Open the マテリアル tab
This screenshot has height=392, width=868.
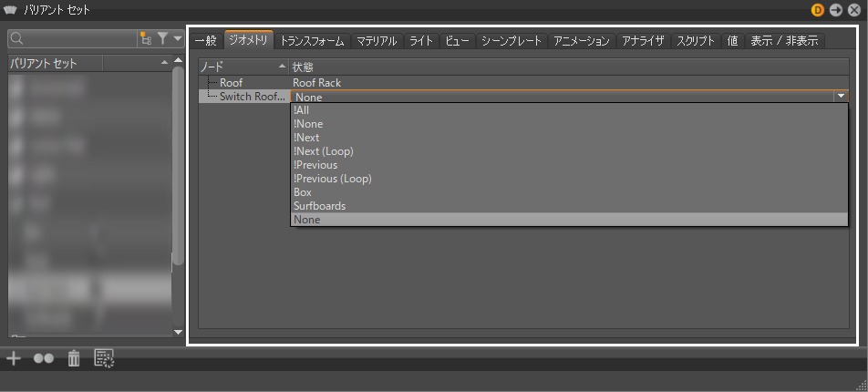pyautogui.click(x=377, y=40)
